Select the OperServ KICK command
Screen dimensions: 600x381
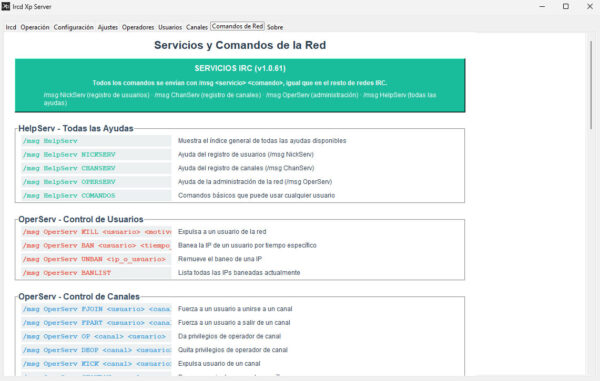point(96,364)
